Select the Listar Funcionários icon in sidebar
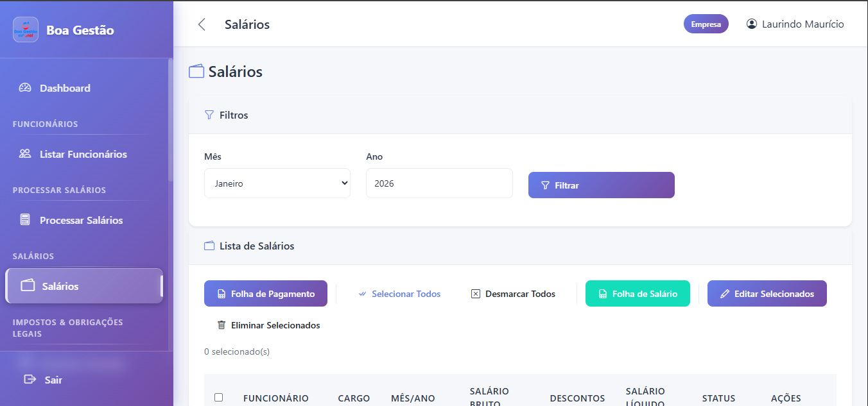Screen dimensions: 868x406 (24, 154)
